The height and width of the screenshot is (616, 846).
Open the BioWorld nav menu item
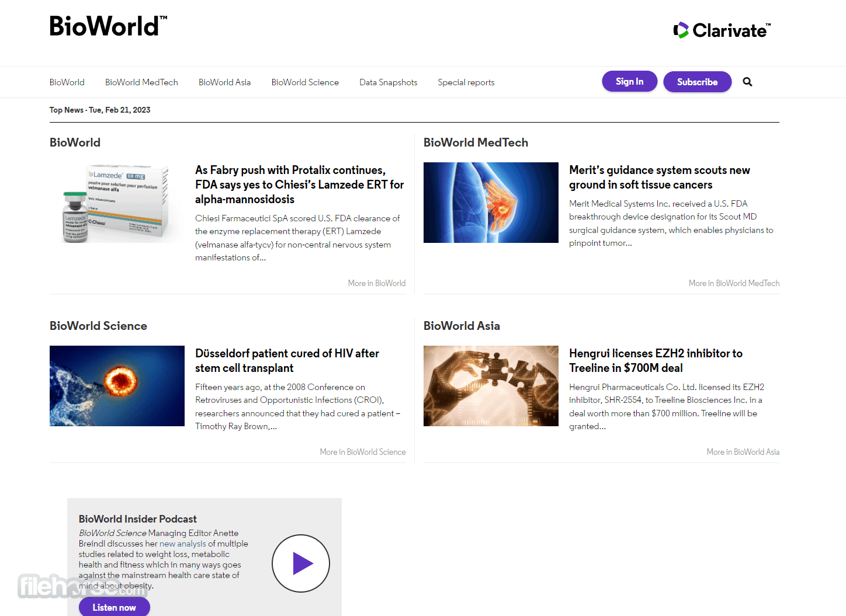pyautogui.click(x=67, y=82)
